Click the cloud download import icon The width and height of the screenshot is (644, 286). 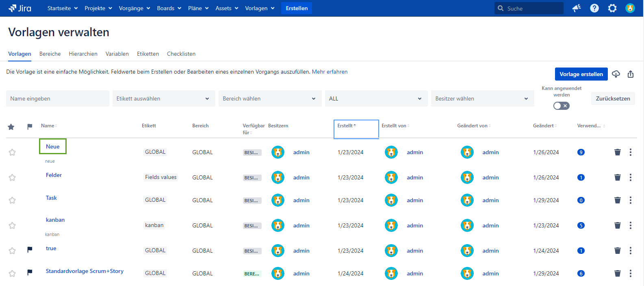(616, 74)
